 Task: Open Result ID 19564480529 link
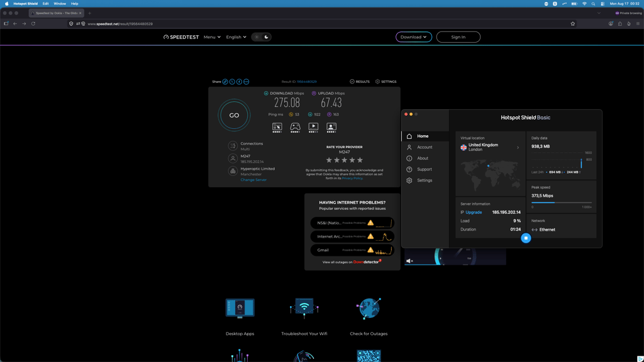pyautogui.click(x=307, y=82)
